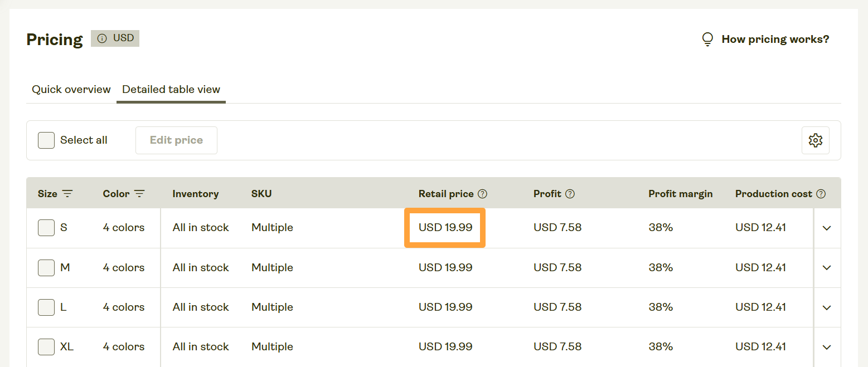Viewport: 868px width, 367px height.
Task: Check the size M row checkbox
Action: pyautogui.click(x=46, y=267)
